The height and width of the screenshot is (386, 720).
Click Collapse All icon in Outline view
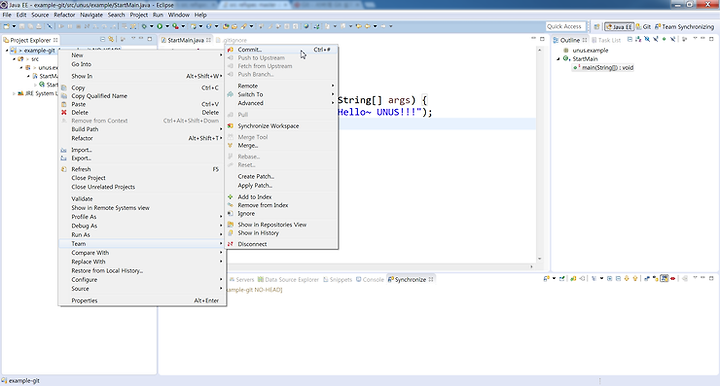tap(630, 39)
